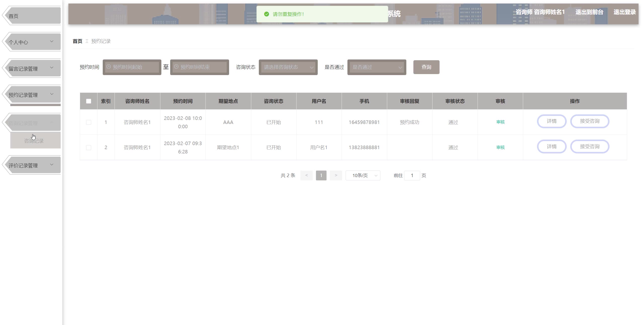Click clock icon in start time field
This screenshot has height=325, width=644.
(109, 67)
